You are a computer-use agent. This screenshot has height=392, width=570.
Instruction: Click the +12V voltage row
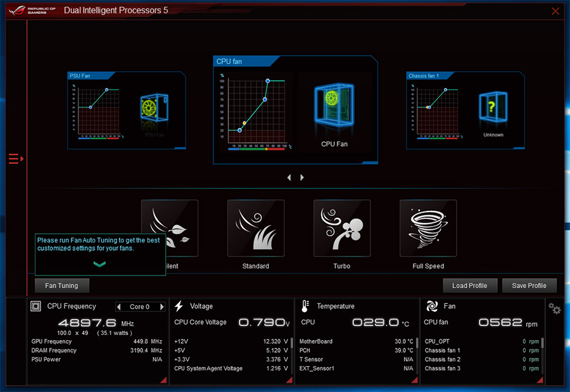tap(231, 341)
